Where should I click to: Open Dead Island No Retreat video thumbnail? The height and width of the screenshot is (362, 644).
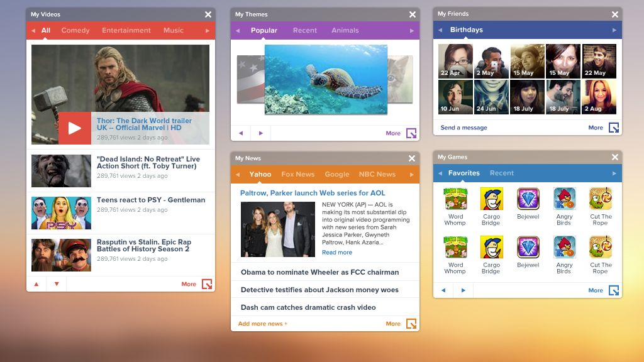[x=61, y=171]
